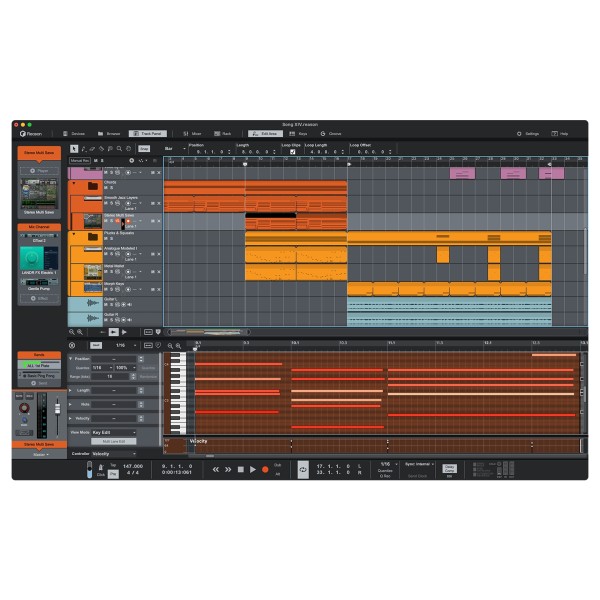Viewport: 600px width, 600px height.
Task: Click Multi Lane Edit button
Action: (114, 442)
